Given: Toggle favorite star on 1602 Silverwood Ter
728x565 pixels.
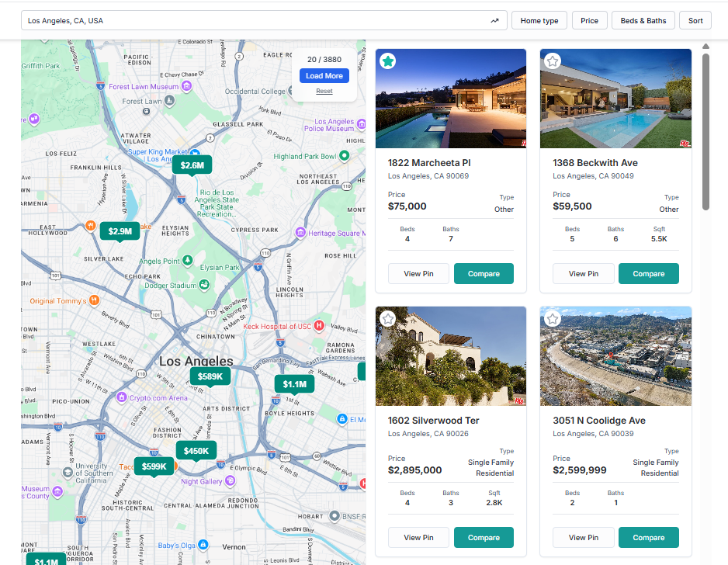Looking at the screenshot, I should 388,318.
